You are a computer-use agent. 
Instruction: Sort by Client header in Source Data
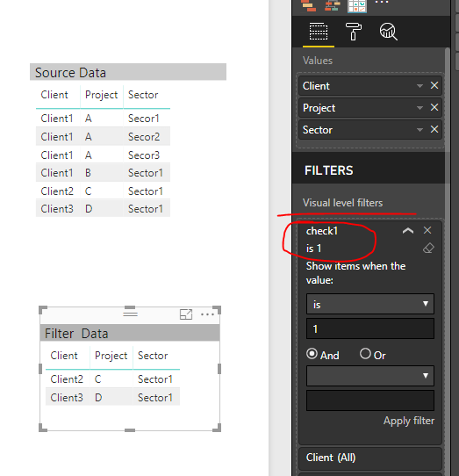[54, 95]
